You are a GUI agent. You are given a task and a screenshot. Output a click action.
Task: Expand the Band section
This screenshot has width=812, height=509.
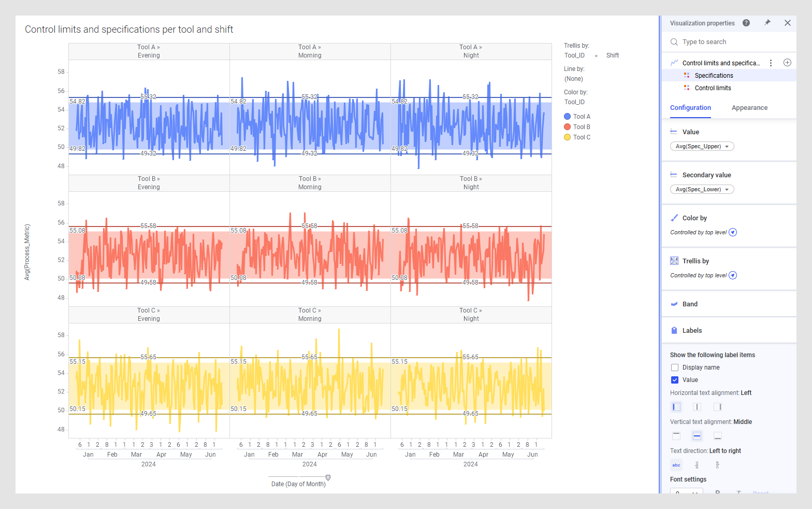(x=729, y=304)
